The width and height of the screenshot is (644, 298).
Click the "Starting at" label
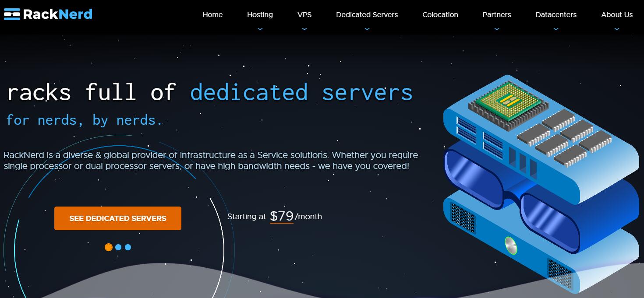pos(247,217)
